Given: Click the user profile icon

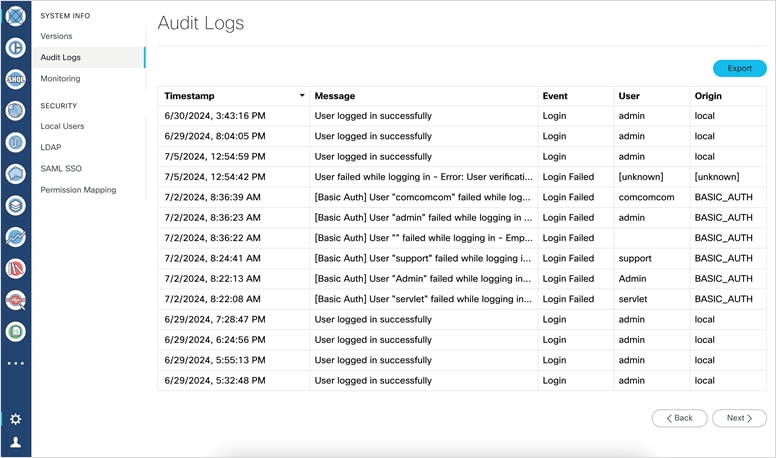Looking at the screenshot, I should [15, 442].
